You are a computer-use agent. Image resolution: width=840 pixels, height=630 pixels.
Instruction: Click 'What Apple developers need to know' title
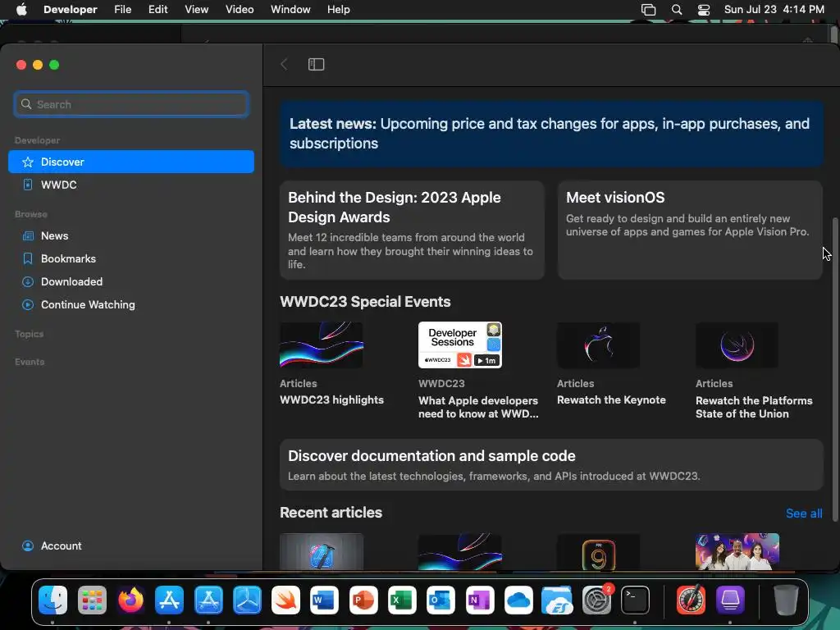coord(478,407)
